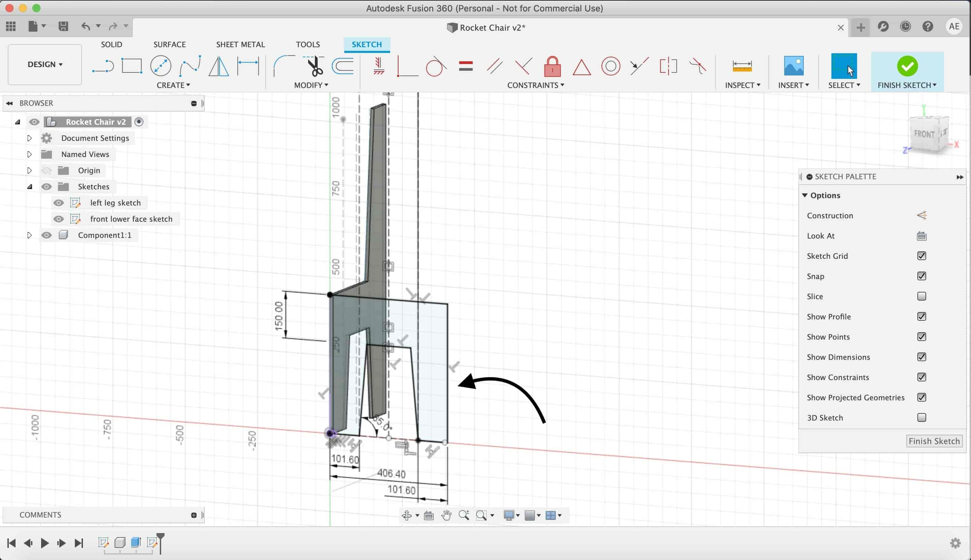The width and height of the screenshot is (971, 560).
Task: Choose the Fillet tool
Action: click(284, 66)
